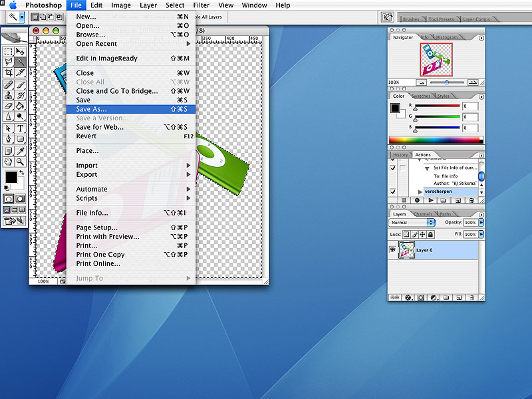The width and height of the screenshot is (532, 399).
Task: Hide Layer 0 with eye icon
Action: pos(392,250)
